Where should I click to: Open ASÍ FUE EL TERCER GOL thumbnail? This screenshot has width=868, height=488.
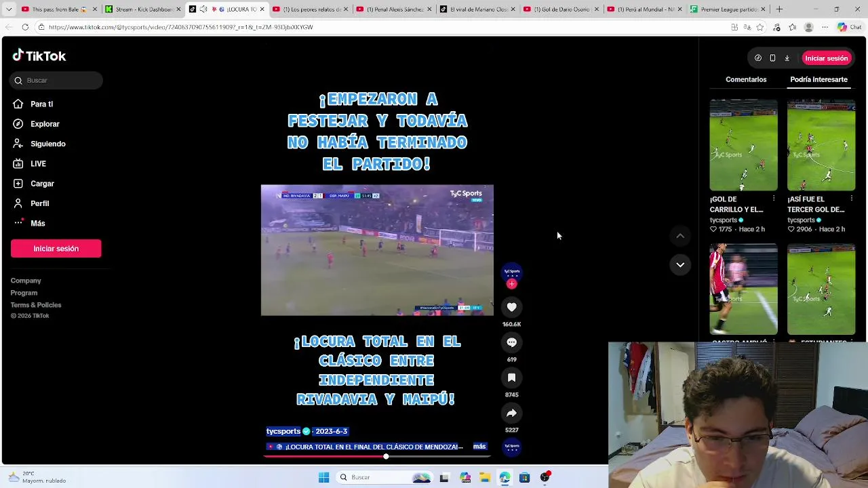[821, 145]
